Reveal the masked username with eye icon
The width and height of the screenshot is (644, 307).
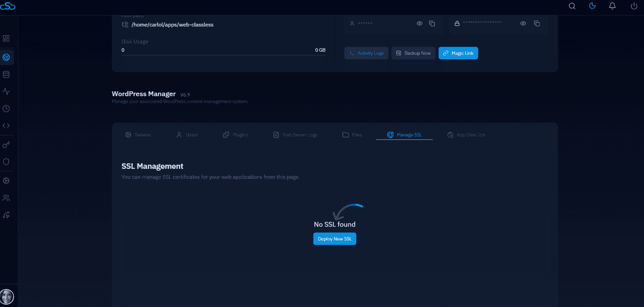pos(420,23)
